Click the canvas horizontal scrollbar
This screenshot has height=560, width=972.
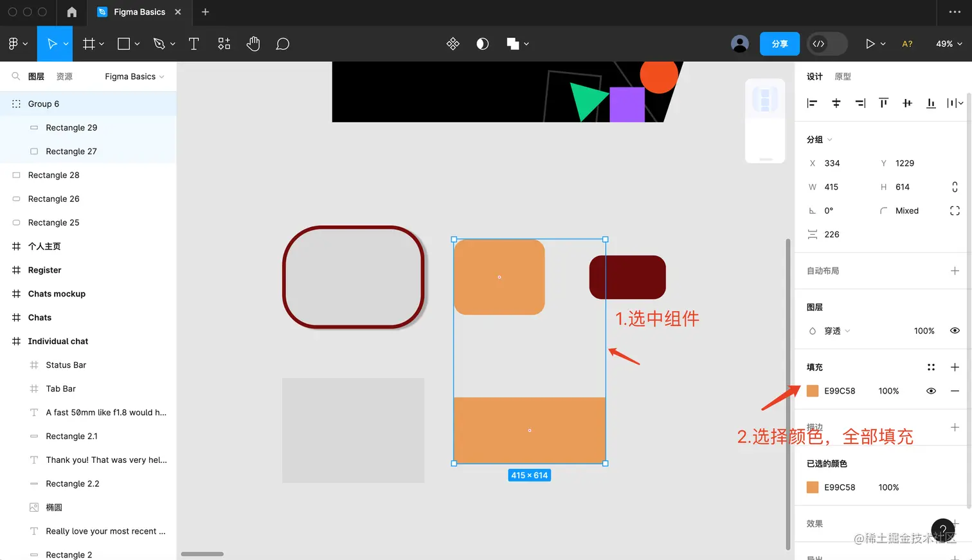click(x=202, y=554)
